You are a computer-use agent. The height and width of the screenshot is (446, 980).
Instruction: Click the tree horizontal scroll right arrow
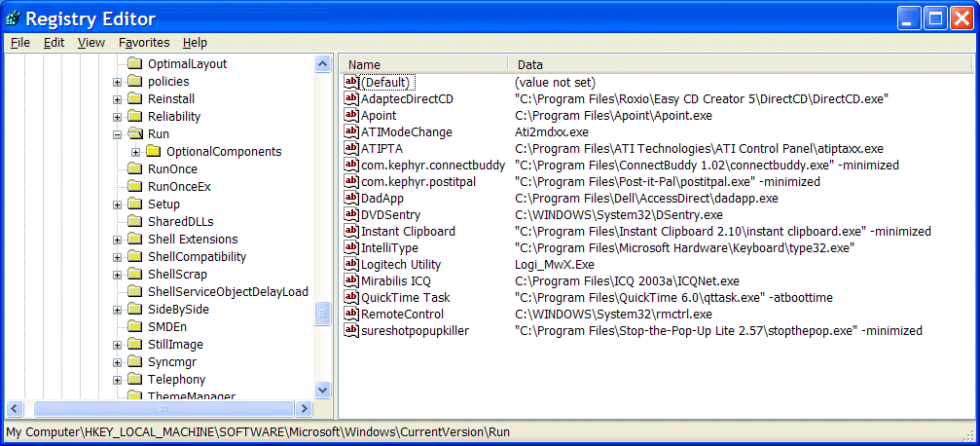[x=304, y=408]
